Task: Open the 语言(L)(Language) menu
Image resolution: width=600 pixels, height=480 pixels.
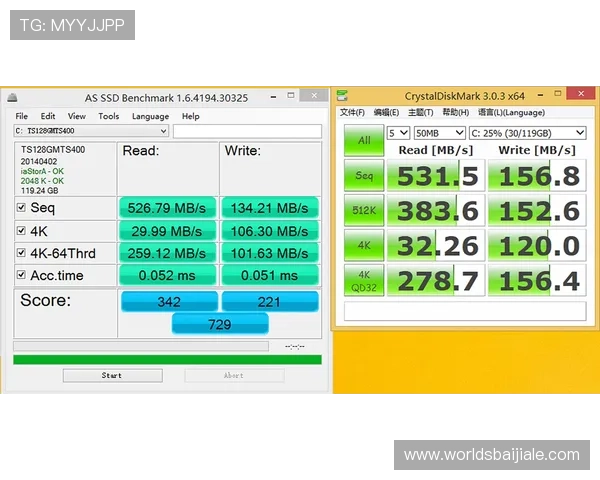Action: (x=511, y=113)
